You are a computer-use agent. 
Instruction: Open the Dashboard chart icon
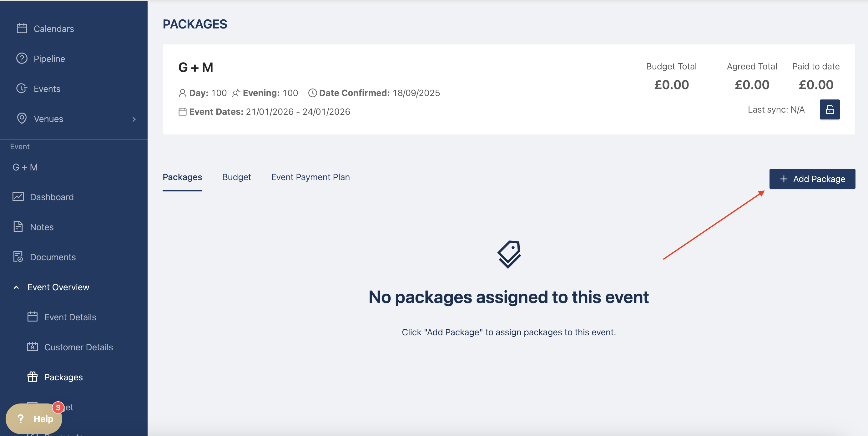tap(18, 196)
